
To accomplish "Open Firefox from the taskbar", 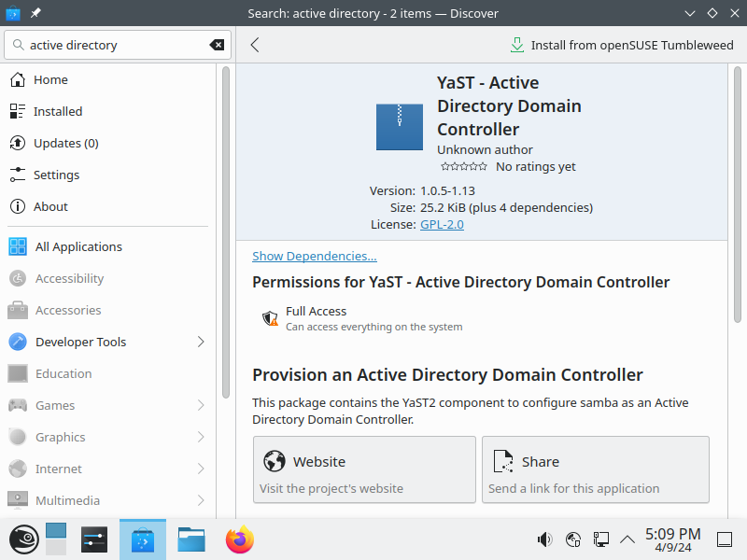I will click(240, 539).
